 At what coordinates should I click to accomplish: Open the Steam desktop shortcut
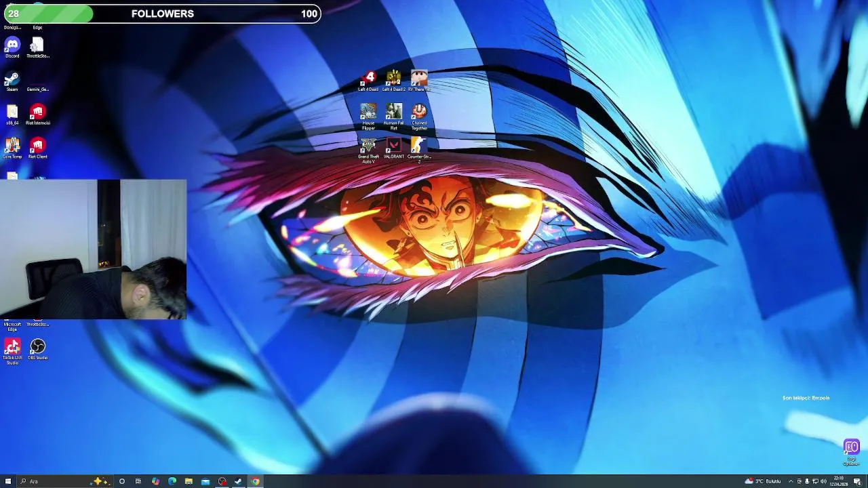coord(12,81)
